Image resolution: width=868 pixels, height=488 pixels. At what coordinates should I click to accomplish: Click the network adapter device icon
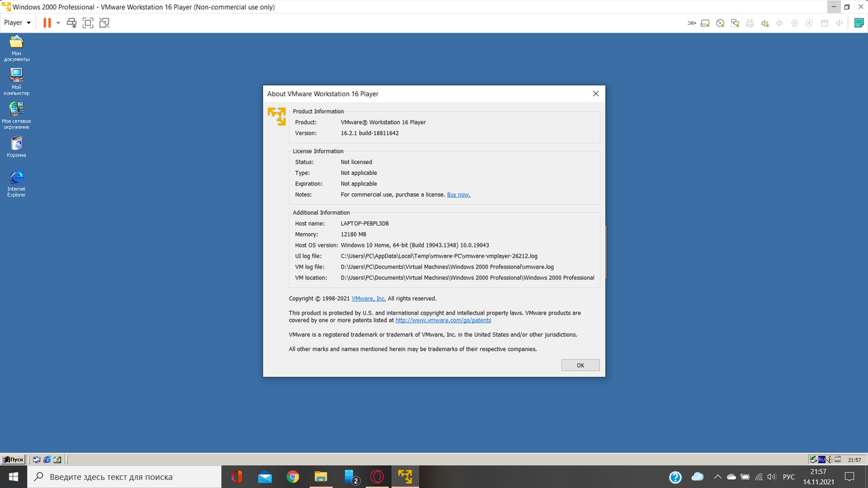[735, 23]
